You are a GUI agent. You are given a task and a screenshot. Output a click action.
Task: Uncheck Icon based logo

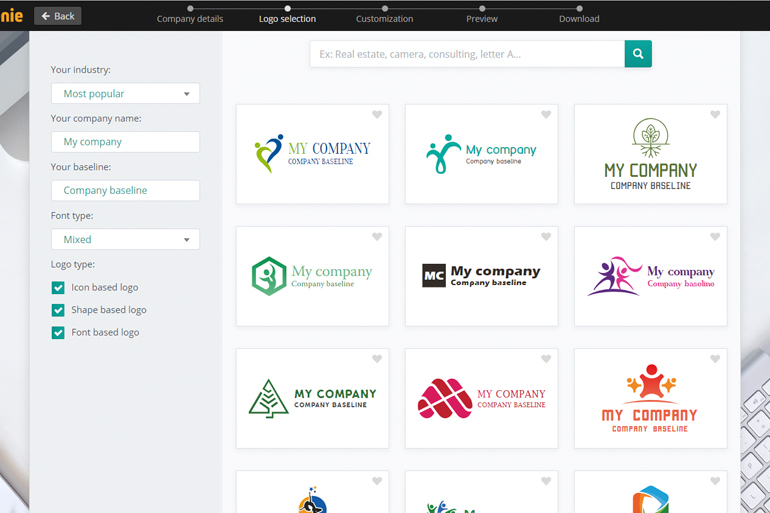[58, 288]
